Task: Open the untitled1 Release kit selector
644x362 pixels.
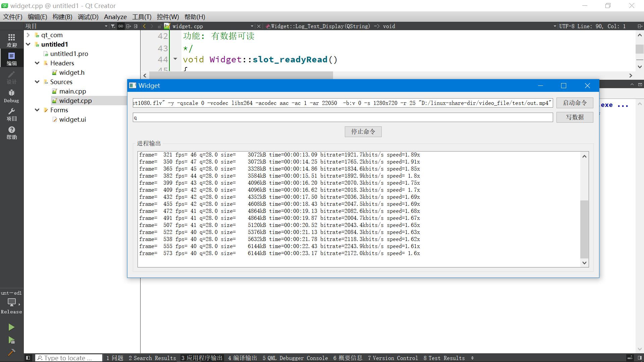Action: tap(11, 303)
